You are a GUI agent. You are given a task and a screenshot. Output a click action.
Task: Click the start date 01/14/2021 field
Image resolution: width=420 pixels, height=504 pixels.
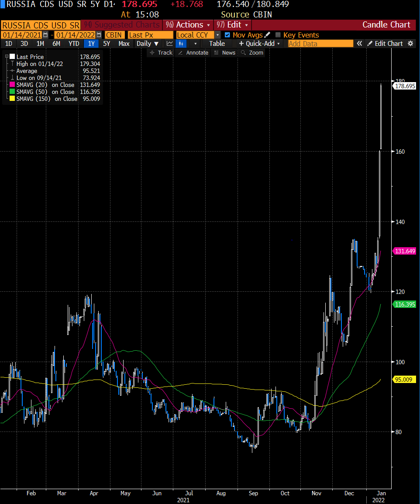[22, 35]
